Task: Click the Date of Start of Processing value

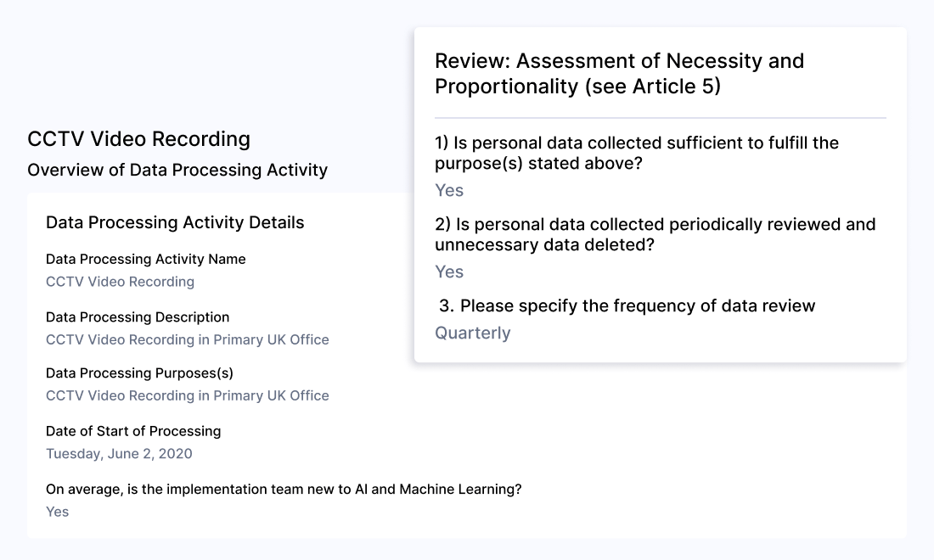Action: pyautogui.click(x=119, y=453)
